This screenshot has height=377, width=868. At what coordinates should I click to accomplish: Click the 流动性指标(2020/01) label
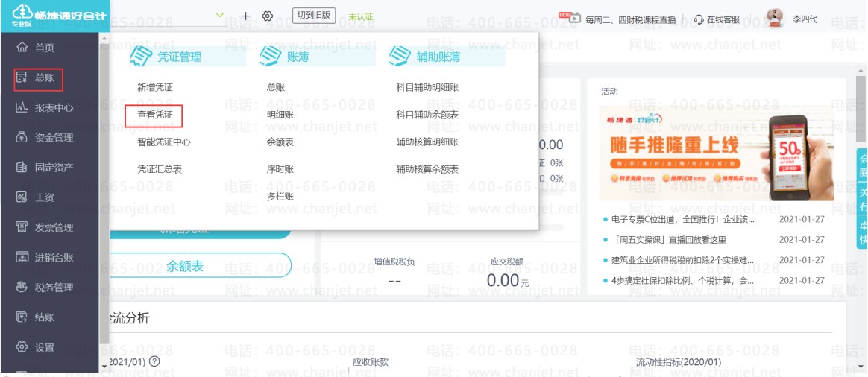(679, 362)
